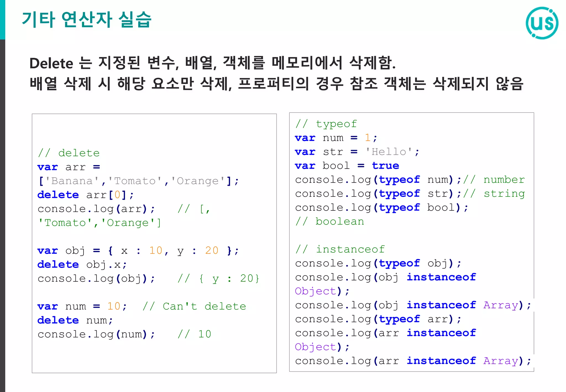566x392 pixels.
Task: Click the 'console.log(num); // 10' line
Action: pyautogui.click(x=124, y=334)
